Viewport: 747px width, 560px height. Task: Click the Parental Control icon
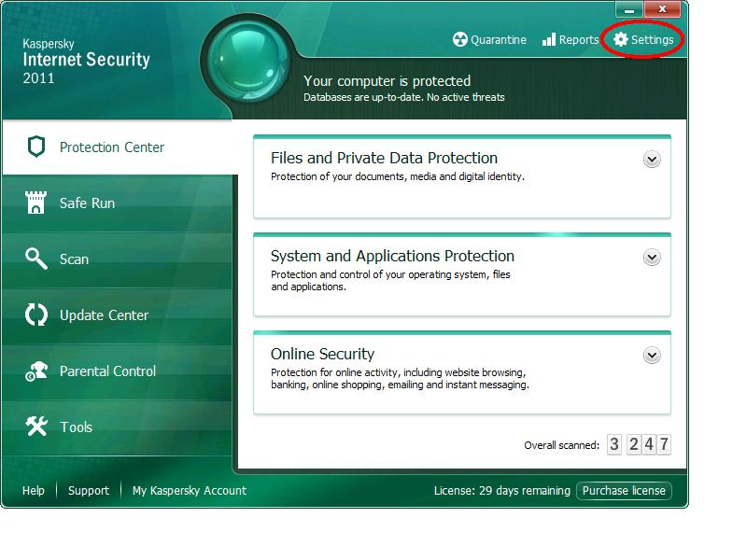[x=36, y=371]
